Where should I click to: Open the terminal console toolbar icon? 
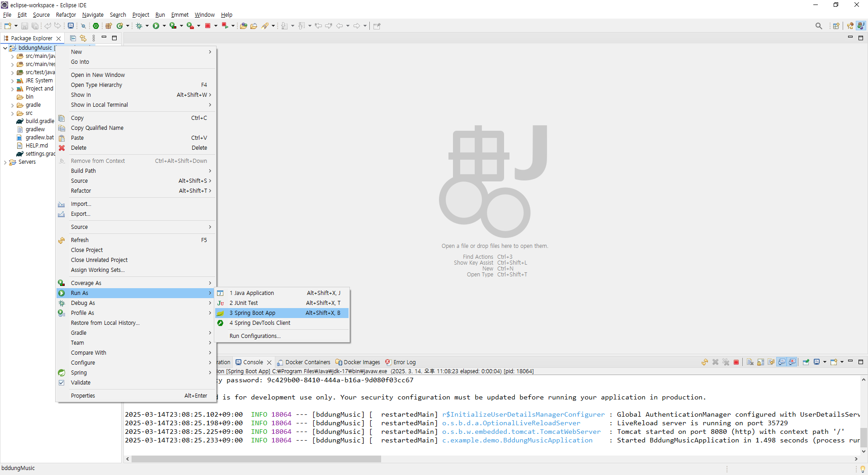pos(71,26)
